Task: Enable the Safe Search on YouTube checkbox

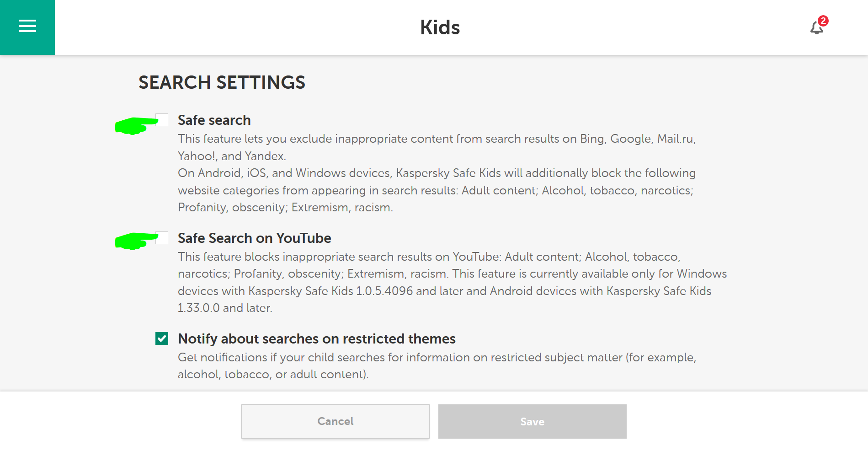Action: (x=162, y=238)
